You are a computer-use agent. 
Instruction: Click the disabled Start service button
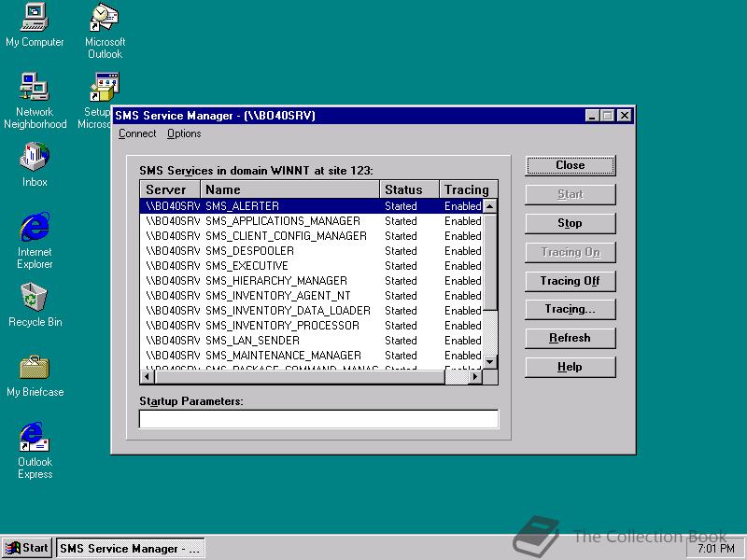coord(571,194)
